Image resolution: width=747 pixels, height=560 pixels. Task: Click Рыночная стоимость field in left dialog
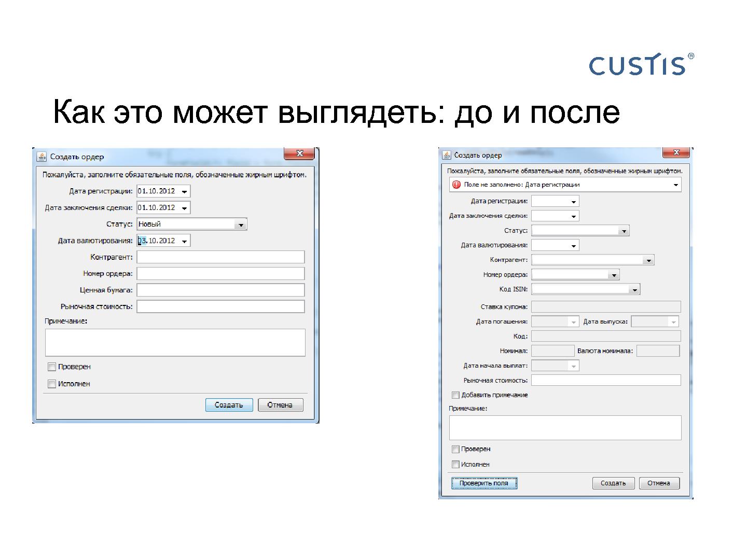coord(220,306)
